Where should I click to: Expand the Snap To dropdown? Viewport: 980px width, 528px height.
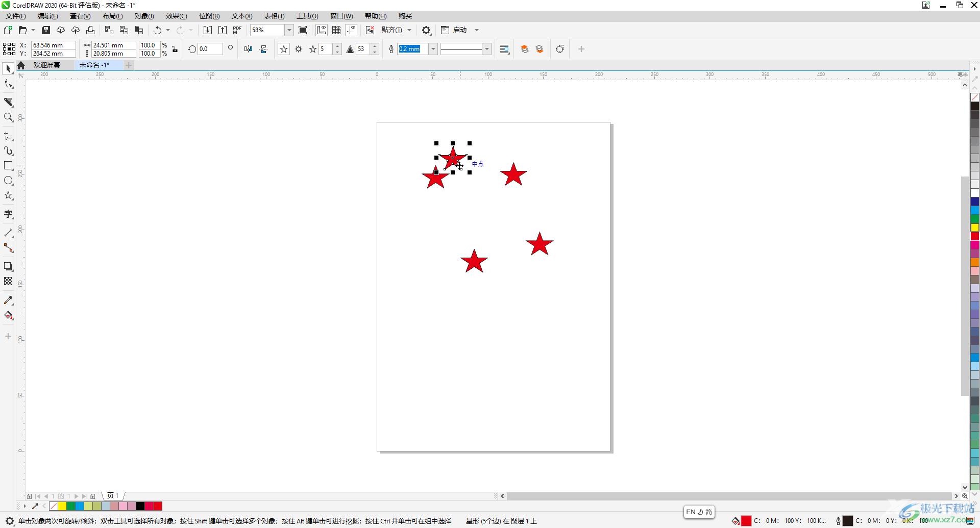point(409,30)
